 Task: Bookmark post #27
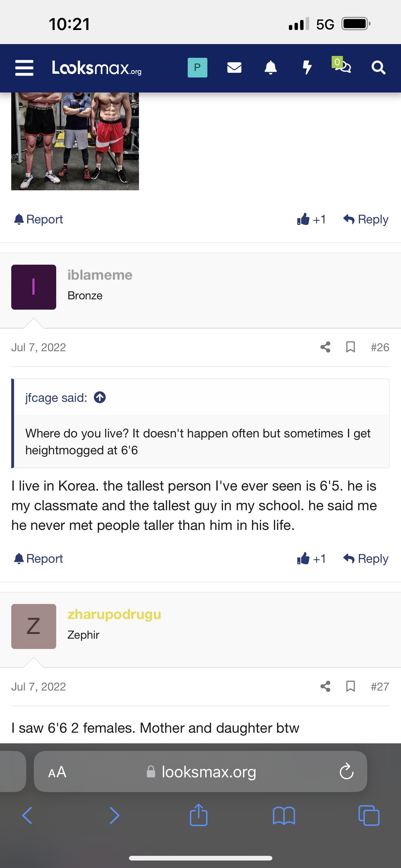(350, 686)
